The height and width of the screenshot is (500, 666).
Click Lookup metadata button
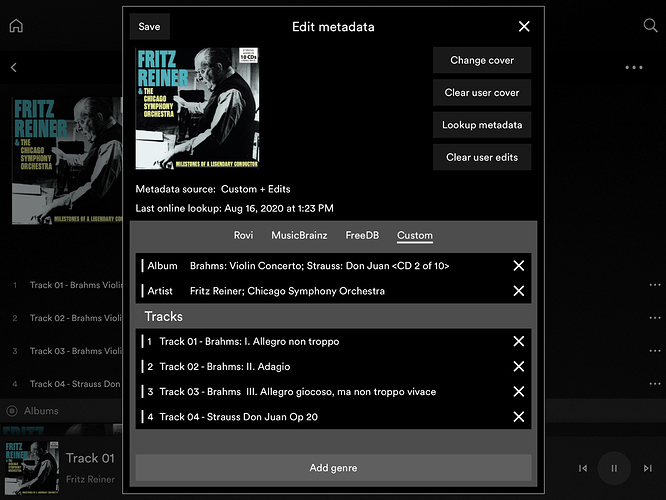pos(482,125)
